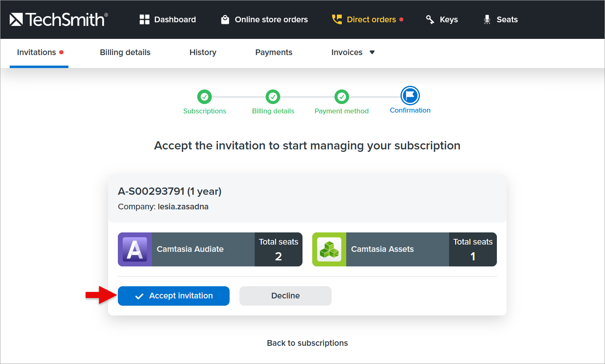Click the Accept invitation button

[x=174, y=296]
